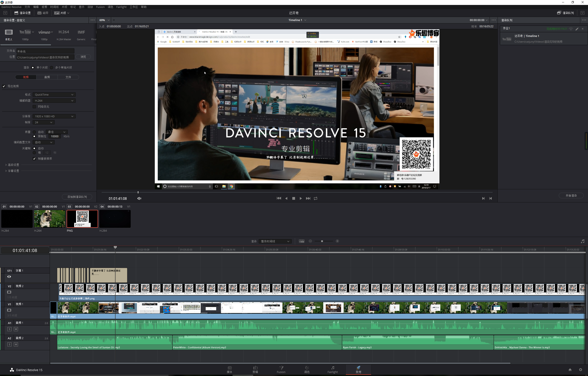
Task: Open the Media page
Action: click(230, 370)
